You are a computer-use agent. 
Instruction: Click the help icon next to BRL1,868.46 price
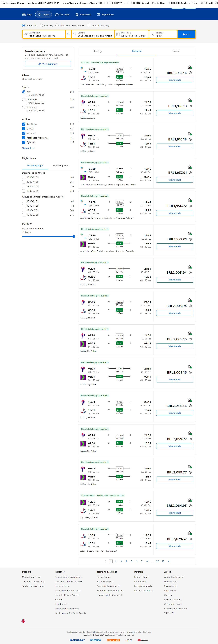[190, 73]
